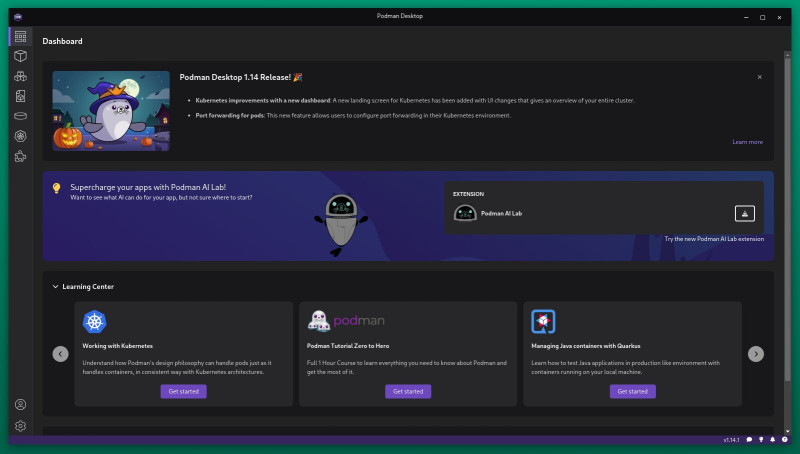800x454 pixels.
Task: Get started with Podman Tutorial Zero to Hero
Action: [x=408, y=391]
